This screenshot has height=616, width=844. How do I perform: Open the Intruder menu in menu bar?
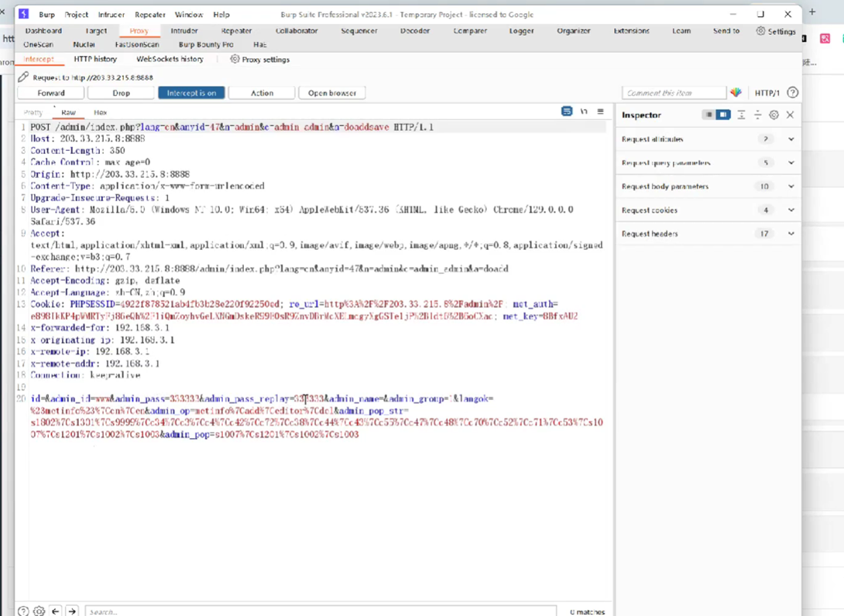click(x=111, y=15)
